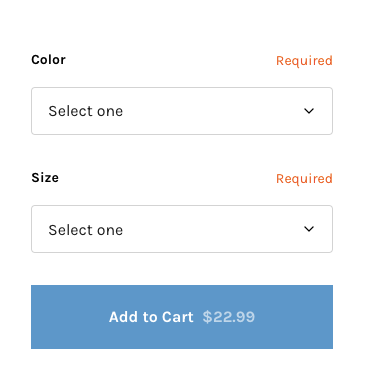Add the item to cart for $22.99
The width and height of the screenshot is (369, 371).
pyautogui.click(x=182, y=317)
